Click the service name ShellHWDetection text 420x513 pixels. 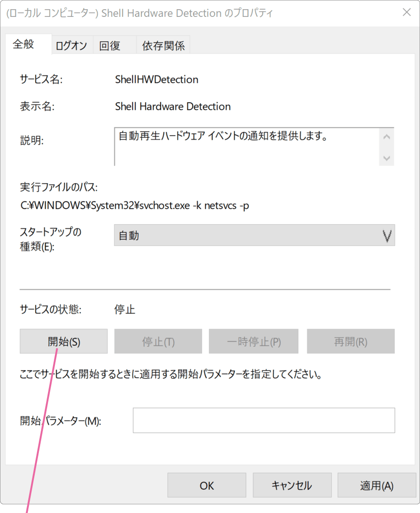click(156, 79)
